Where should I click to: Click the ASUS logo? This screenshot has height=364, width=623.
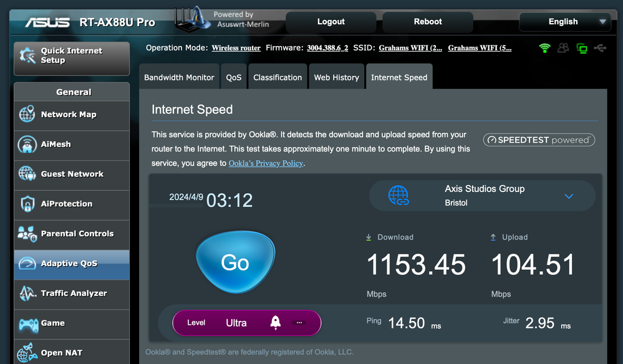47,22
